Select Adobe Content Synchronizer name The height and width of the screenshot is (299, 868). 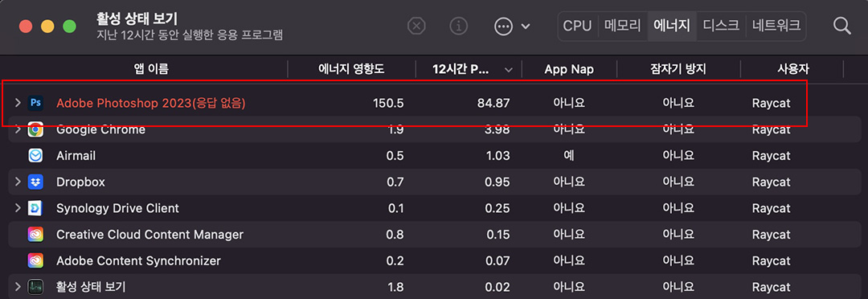coord(138,260)
